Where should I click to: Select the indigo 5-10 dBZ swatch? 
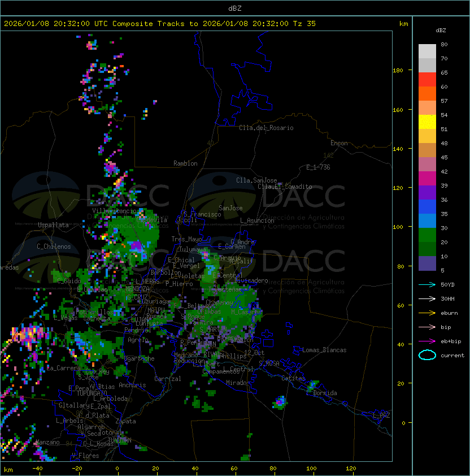427,263
